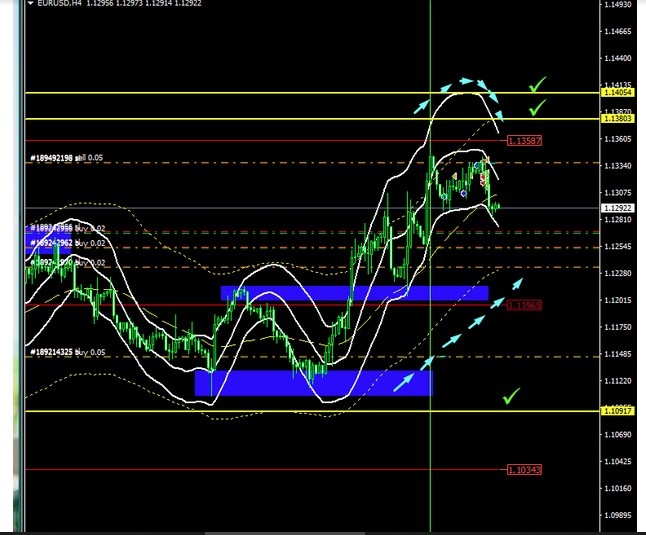The height and width of the screenshot is (535, 646).
Task: Click the green checkmark beside the 1.14054 line
Action: [x=538, y=84]
